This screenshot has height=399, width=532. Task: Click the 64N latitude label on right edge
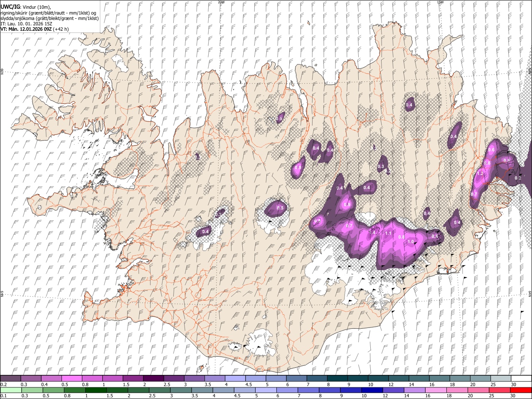pyautogui.click(x=530, y=293)
